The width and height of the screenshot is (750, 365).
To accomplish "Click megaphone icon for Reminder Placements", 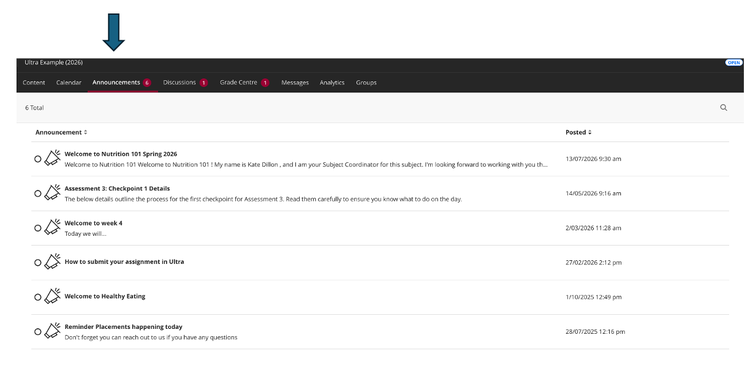I will pyautogui.click(x=53, y=330).
